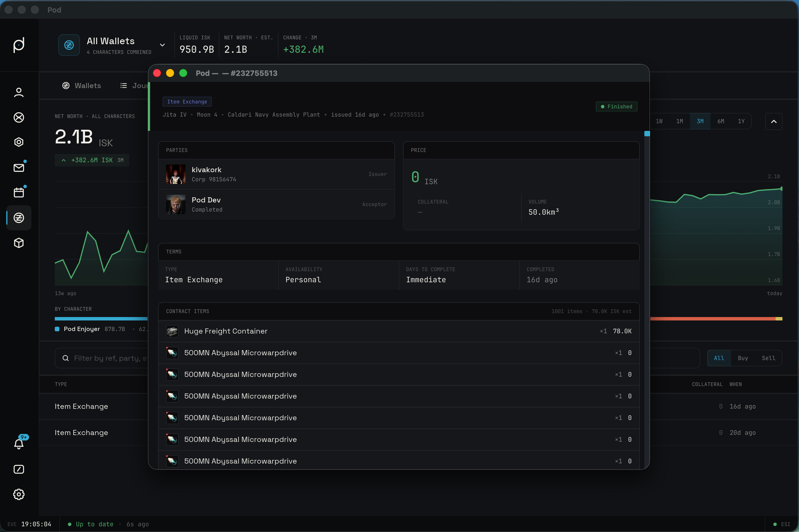Open the hexagon nut sidebar icon

click(19, 142)
